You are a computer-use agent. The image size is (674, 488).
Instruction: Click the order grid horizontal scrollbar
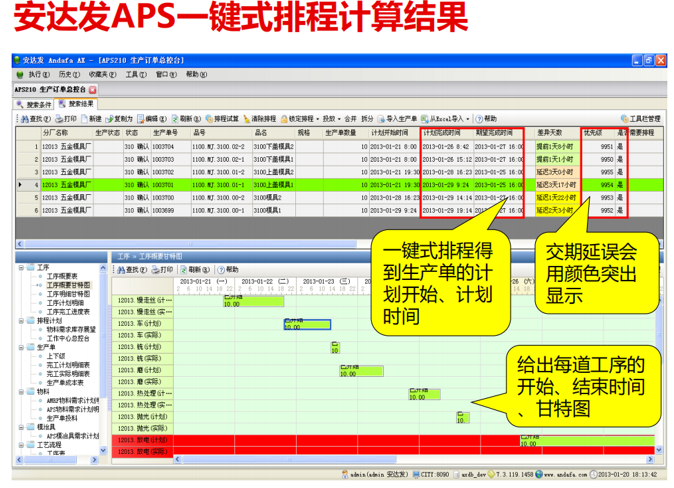point(190,244)
